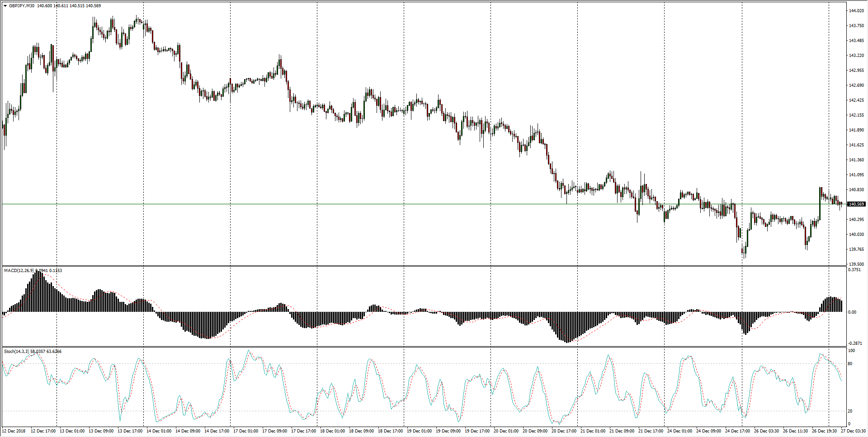Click the 26 Dec 19:30 time label
The width and height of the screenshot is (868, 437).
pyautogui.click(x=824, y=431)
